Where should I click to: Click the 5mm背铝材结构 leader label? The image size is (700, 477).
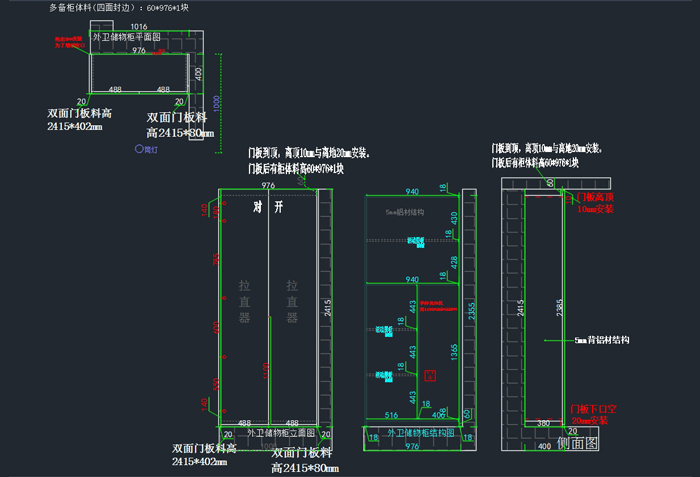point(602,340)
